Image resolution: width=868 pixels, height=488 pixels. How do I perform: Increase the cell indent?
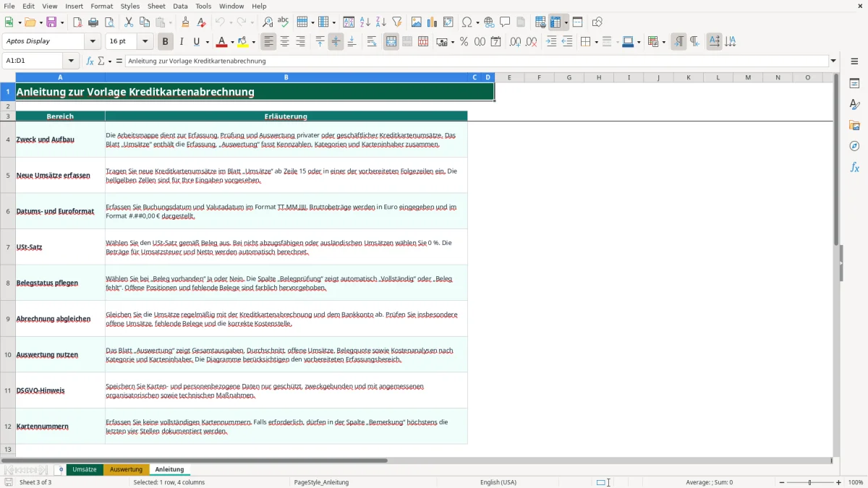pos(551,42)
